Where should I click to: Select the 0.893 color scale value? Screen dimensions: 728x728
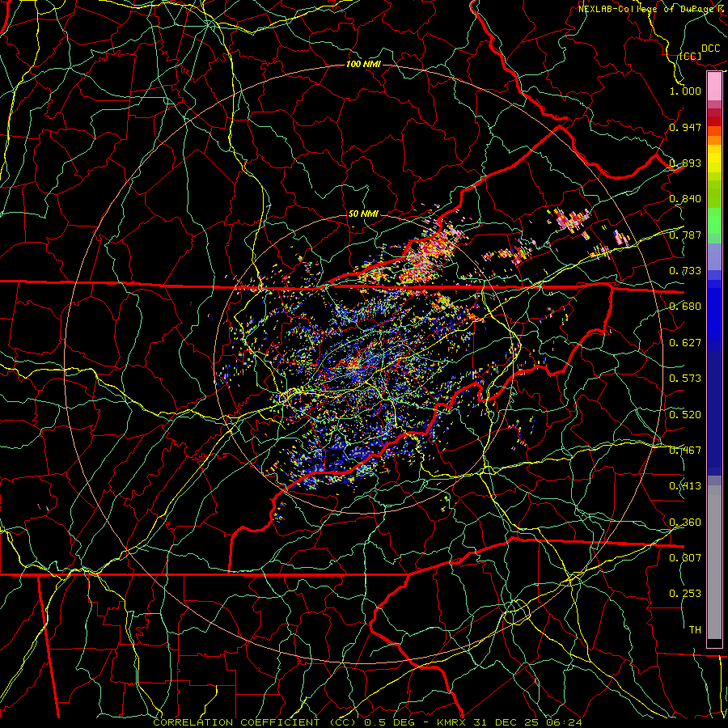click(x=685, y=163)
